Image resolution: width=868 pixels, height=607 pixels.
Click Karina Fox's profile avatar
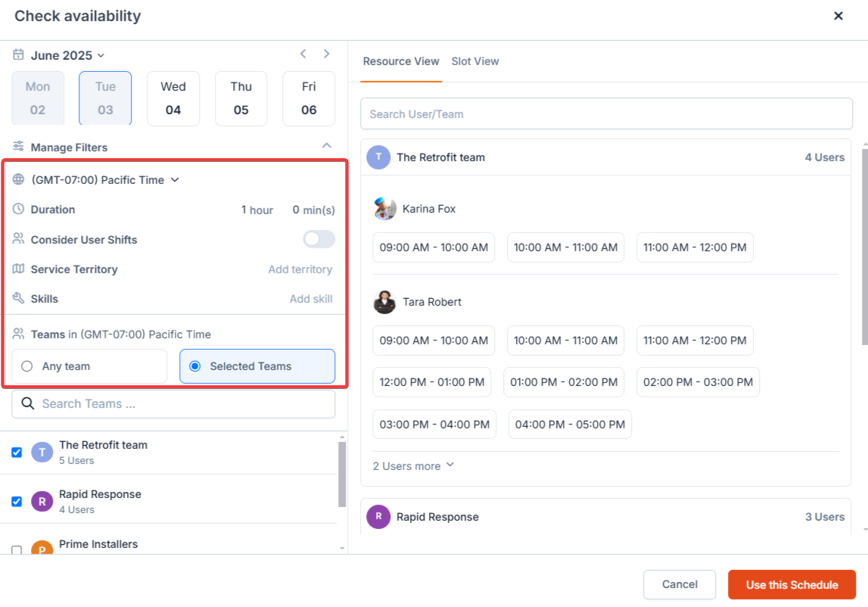click(x=384, y=209)
